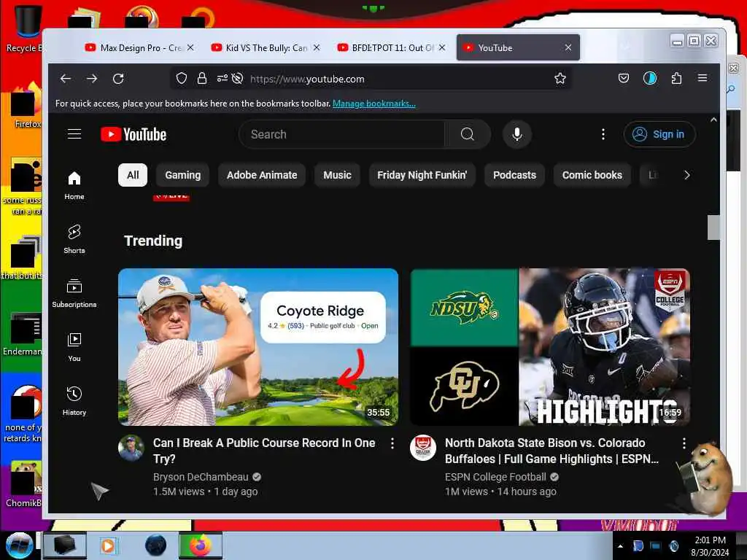Click the Sign in button

click(659, 134)
